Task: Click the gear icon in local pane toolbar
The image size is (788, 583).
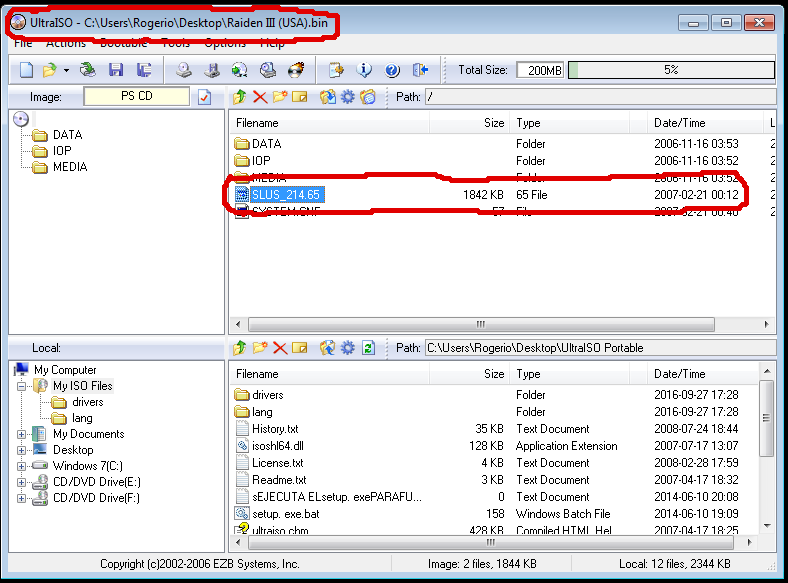Action: 347,348
